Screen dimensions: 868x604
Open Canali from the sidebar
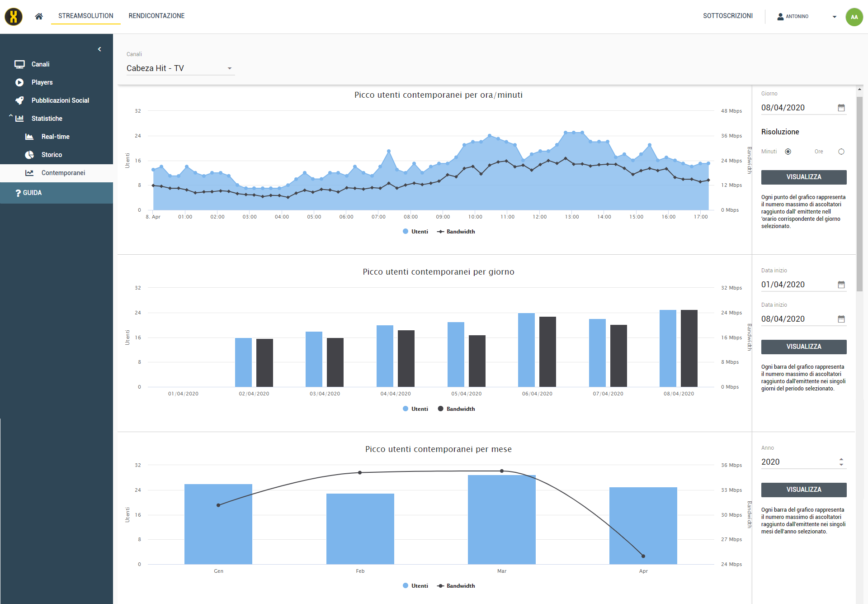click(40, 64)
